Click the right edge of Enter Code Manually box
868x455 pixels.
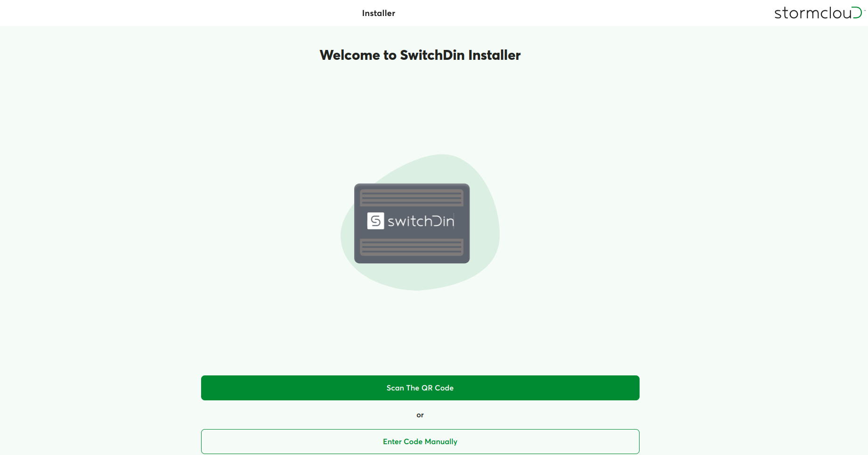tap(637, 441)
